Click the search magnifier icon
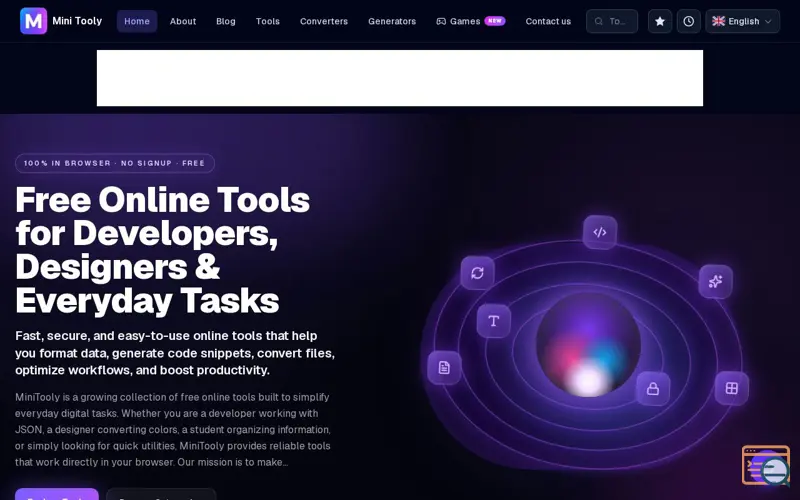Viewport: 800px width, 500px height. pos(598,21)
